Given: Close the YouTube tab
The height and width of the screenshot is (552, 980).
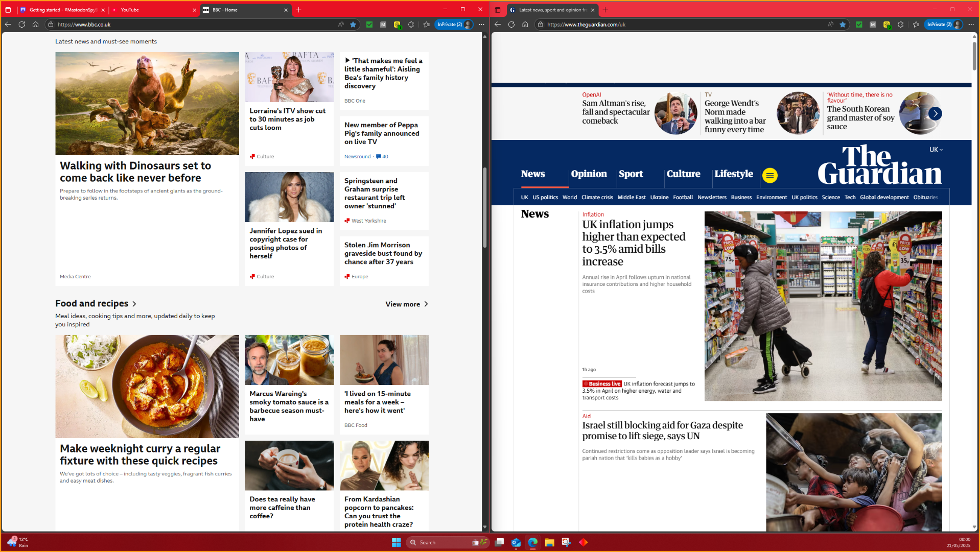Looking at the screenshot, I should (195, 10).
